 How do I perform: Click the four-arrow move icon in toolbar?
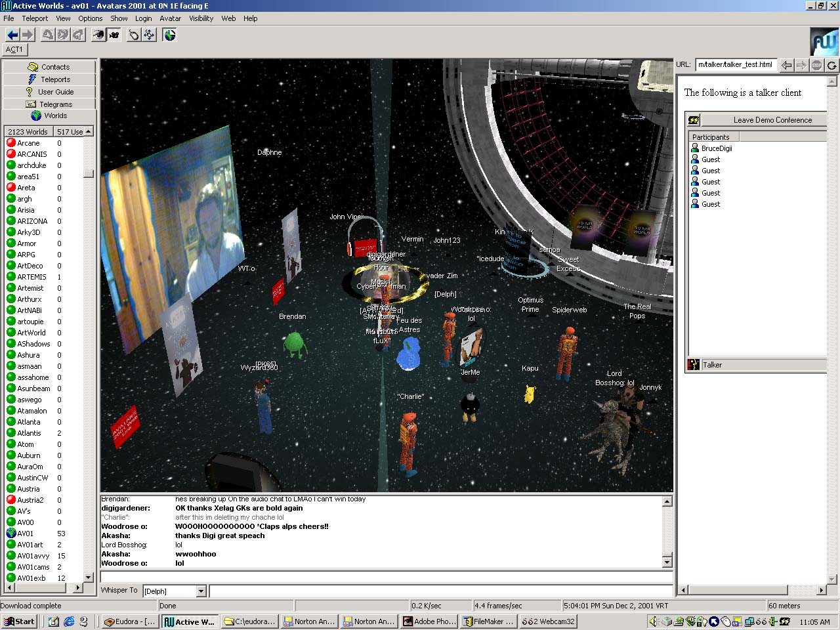tap(150, 35)
